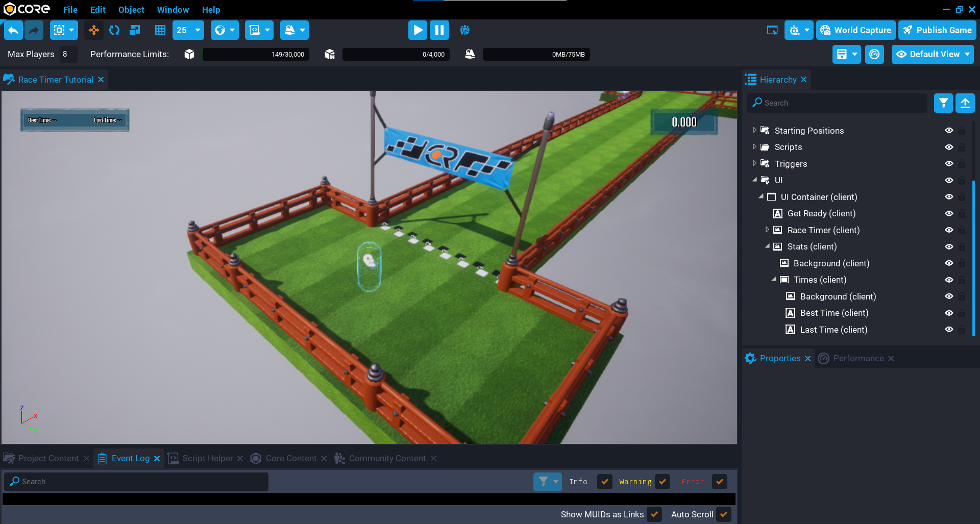Select the Move transform tool
The height and width of the screenshot is (524, 980).
(94, 31)
